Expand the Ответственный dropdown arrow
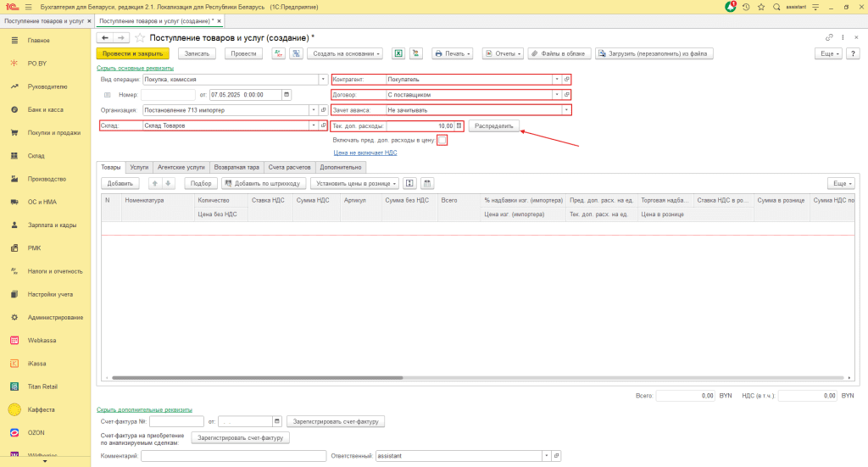868x467 pixels. [x=547, y=456]
